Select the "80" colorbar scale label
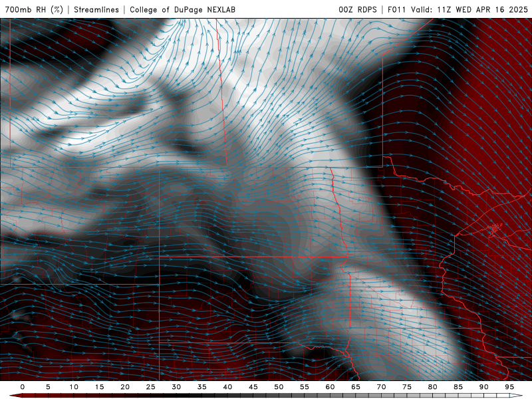Image resolution: width=532 pixels, height=399 pixels. [x=432, y=387]
